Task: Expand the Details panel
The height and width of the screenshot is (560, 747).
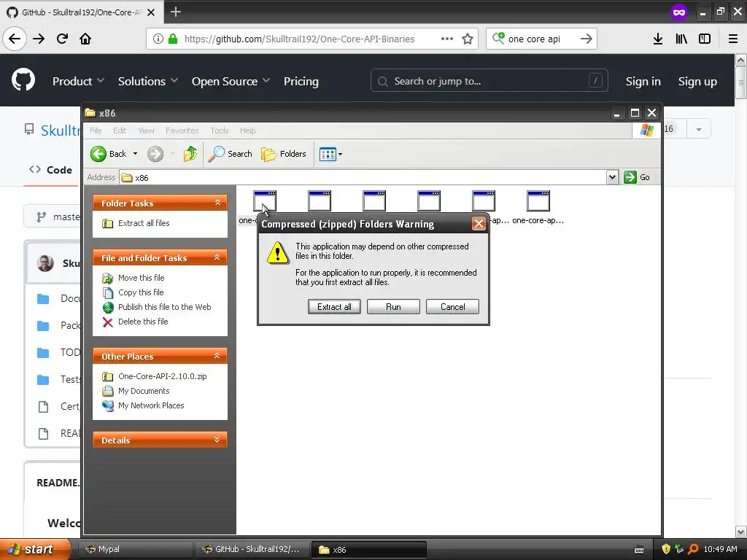Action: coord(217,440)
